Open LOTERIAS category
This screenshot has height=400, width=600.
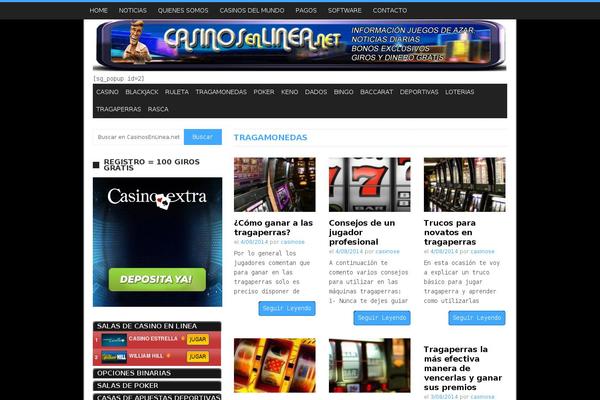click(x=460, y=92)
